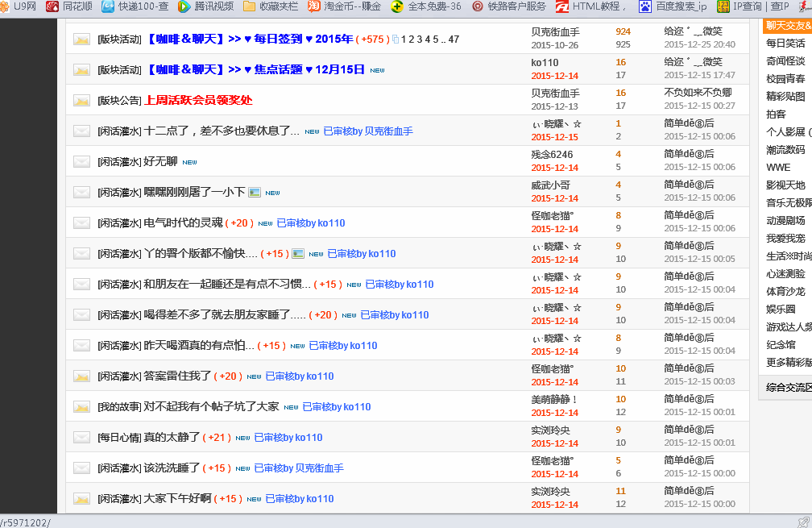Open the 同花顺 bookmark
The width and height of the screenshot is (812, 528).
[x=69, y=6]
